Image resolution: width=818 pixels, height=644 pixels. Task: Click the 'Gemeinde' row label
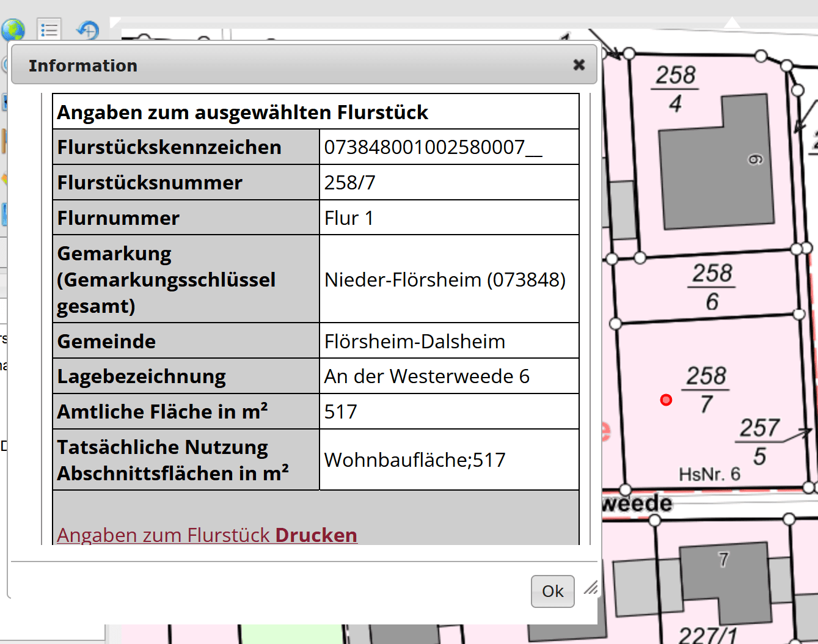pyautogui.click(x=106, y=342)
